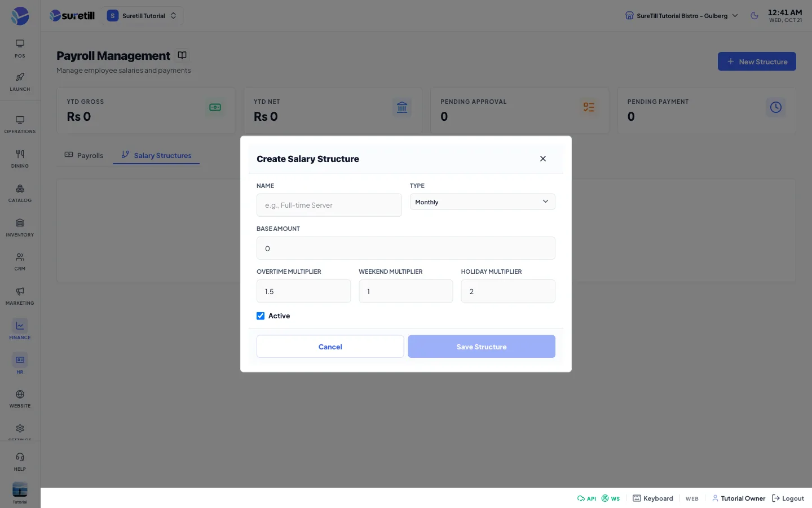Screen dimensions: 812x508
Task: Click the Pending Payment clock icon
Action: click(x=776, y=107)
